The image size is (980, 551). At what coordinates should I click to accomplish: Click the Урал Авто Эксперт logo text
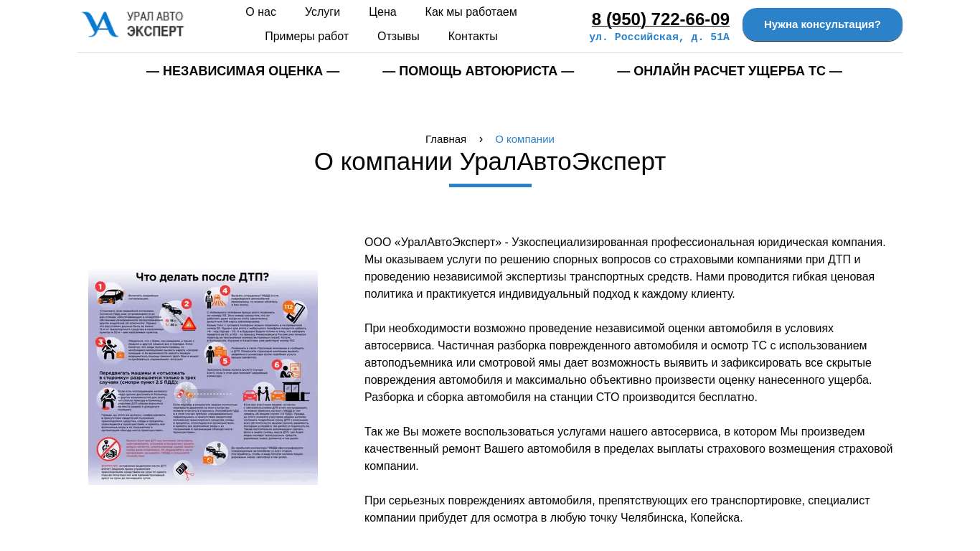(x=155, y=24)
